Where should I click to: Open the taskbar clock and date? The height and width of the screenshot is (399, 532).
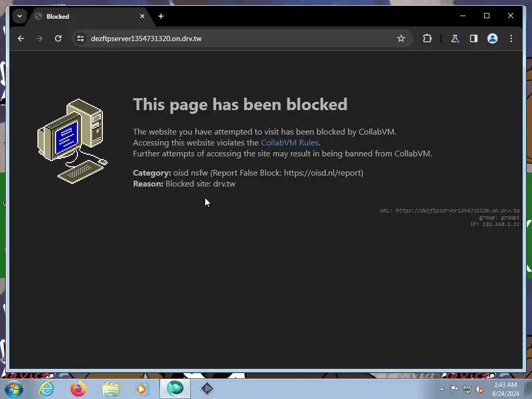[x=506, y=389]
